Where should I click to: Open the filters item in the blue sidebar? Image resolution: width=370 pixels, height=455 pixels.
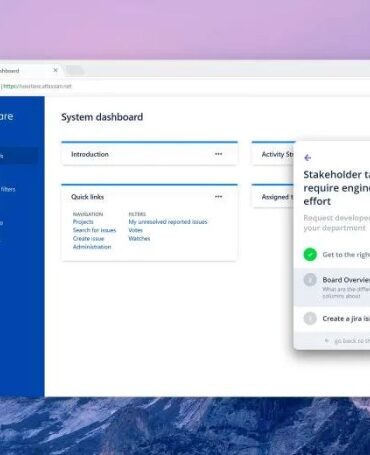(x=8, y=189)
